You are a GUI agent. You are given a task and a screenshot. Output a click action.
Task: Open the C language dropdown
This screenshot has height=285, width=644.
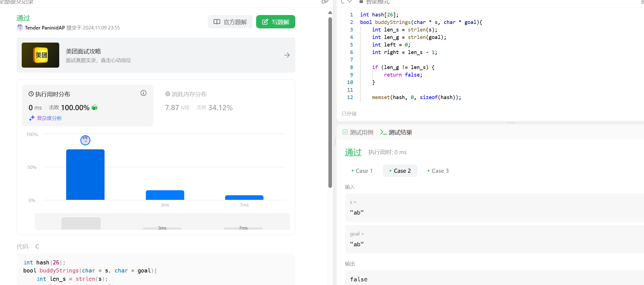pos(346,2)
